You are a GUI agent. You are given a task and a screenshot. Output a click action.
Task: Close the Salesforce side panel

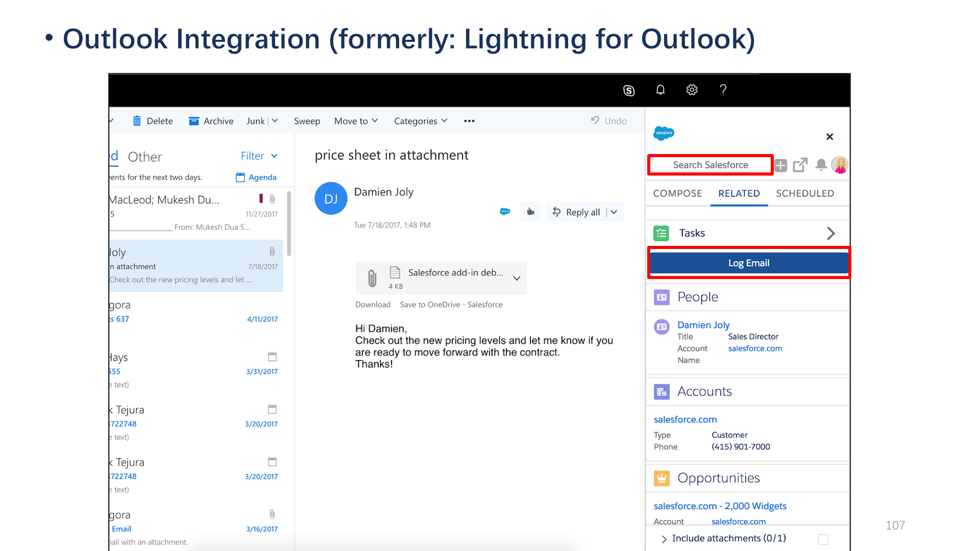tap(829, 137)
